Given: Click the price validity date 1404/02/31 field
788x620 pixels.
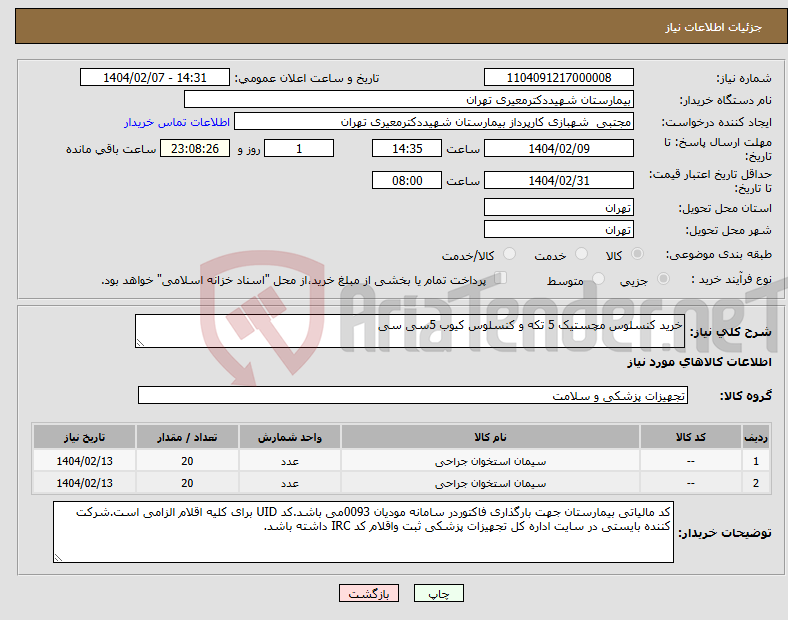Looking at the screenshot, I should (x=559, y=180).
